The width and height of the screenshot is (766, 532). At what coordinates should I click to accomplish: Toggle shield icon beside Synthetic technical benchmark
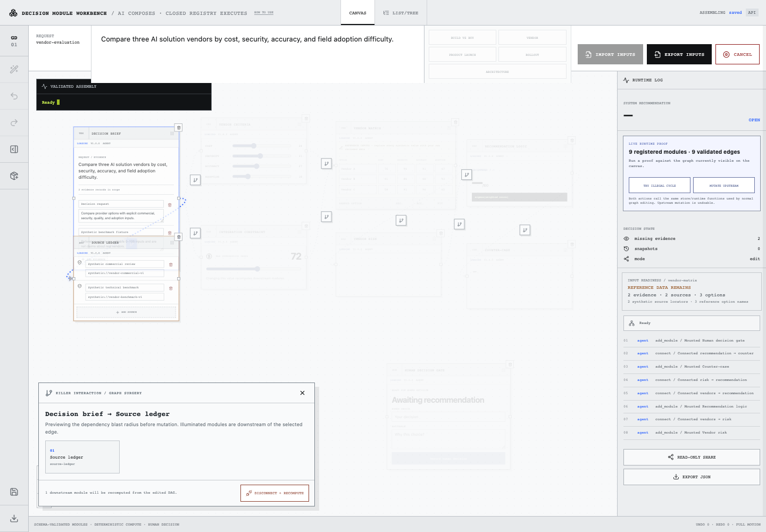click(x=80, y=286)
